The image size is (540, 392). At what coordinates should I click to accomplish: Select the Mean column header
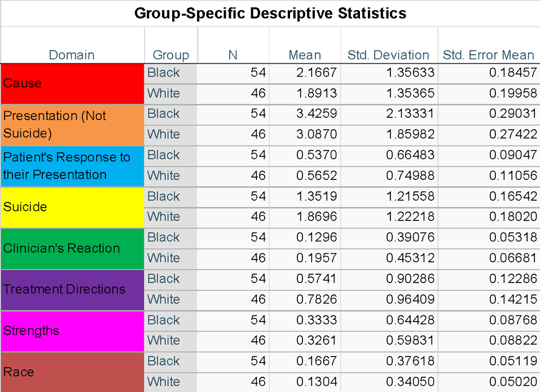(x=305, y=55)
